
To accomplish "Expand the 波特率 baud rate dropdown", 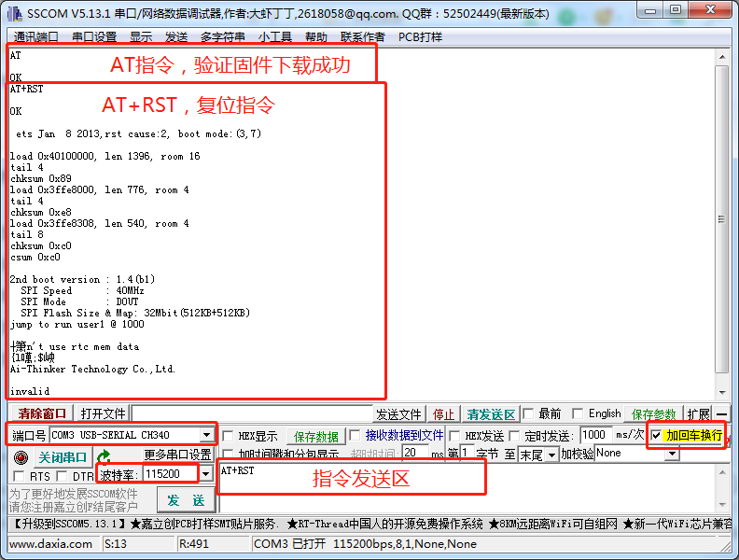I will (205, 474).
